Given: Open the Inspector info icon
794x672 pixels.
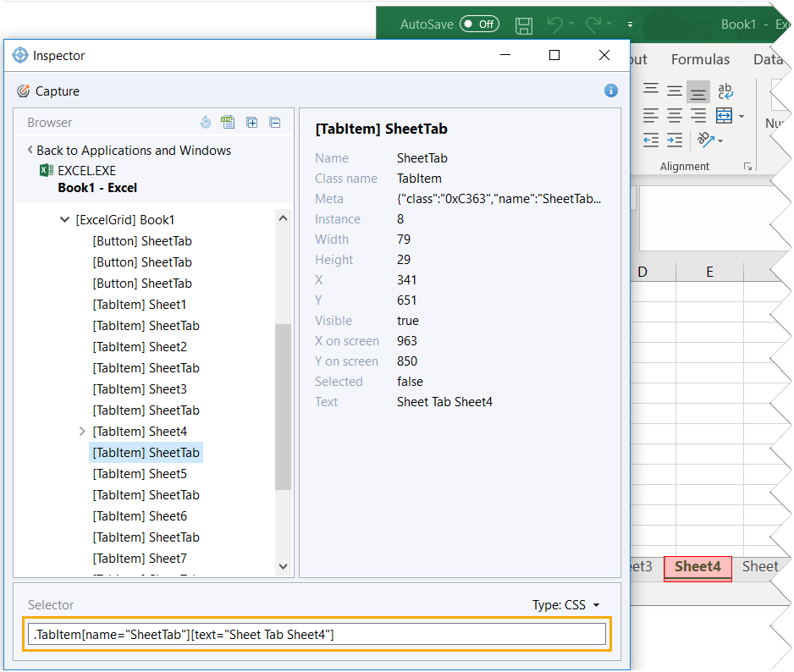Looking at the screenshot, I should coord(610,91).
